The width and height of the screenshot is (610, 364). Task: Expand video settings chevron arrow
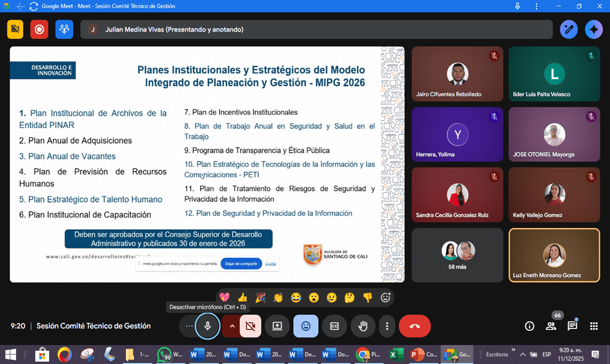point(232,326)
